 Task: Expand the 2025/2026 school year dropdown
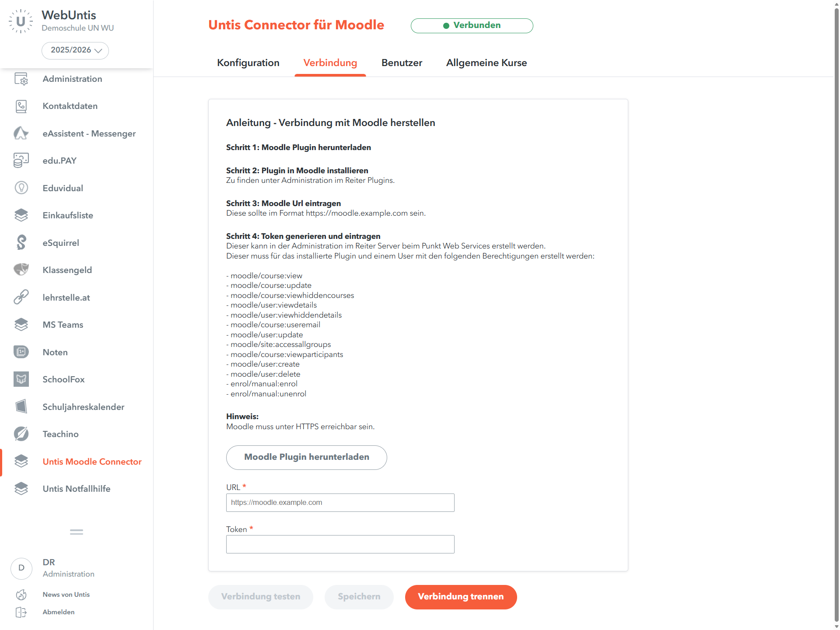click(x=75, y=50)
